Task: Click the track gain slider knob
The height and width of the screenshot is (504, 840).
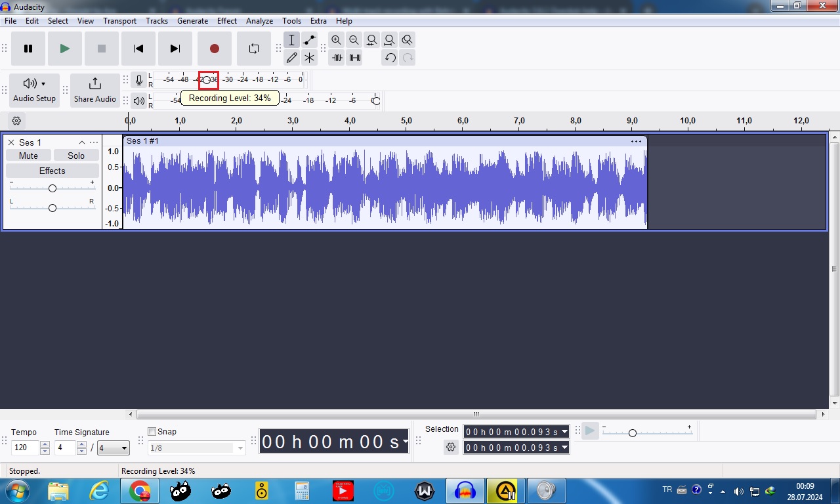Action: click(x=52, y=188)
